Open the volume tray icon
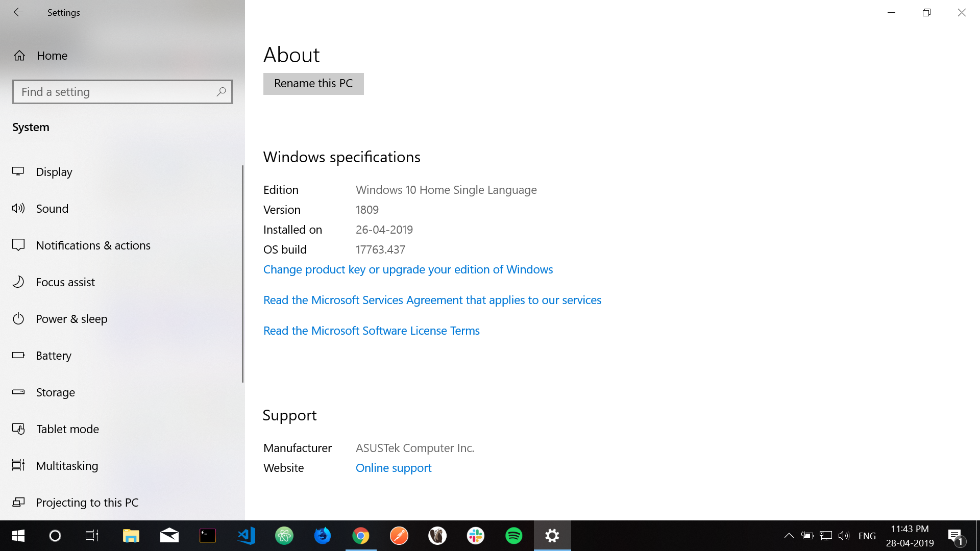This screenshot has height=551, width=980. click(844, 536)
